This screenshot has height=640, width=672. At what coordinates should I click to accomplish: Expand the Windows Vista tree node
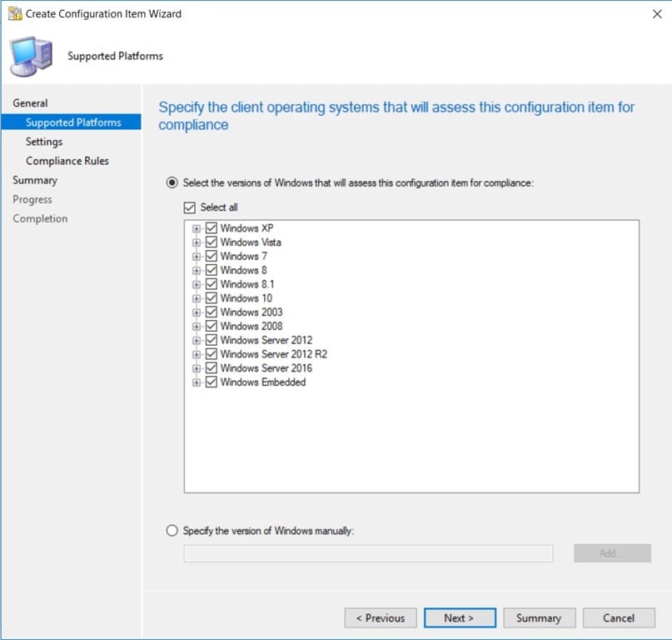(197, 242)
